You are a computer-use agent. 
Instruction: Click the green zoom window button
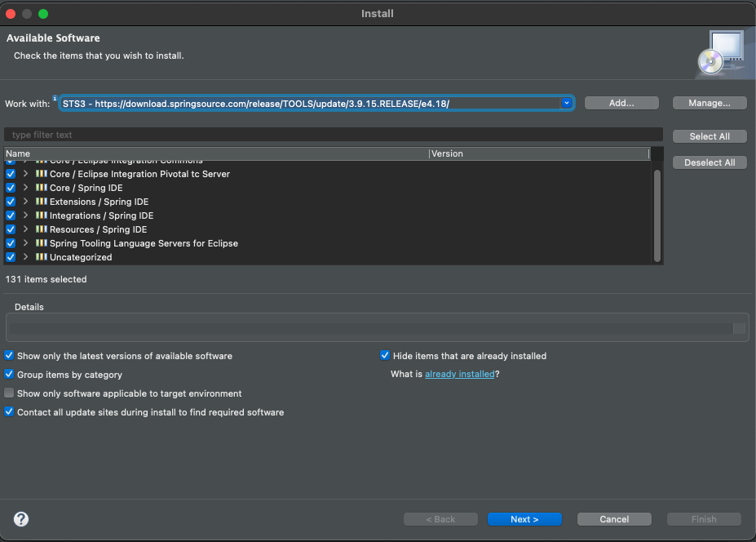point(43,14)
